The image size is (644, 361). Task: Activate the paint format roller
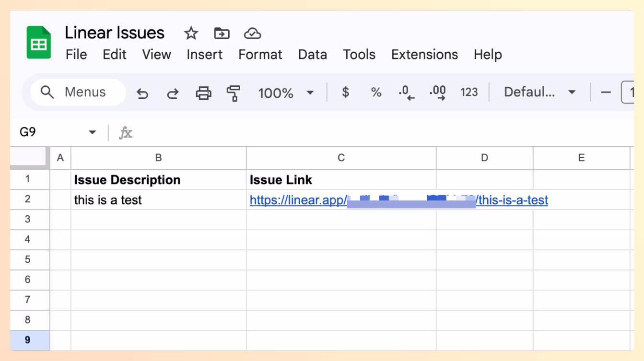(x=234, y=93)
